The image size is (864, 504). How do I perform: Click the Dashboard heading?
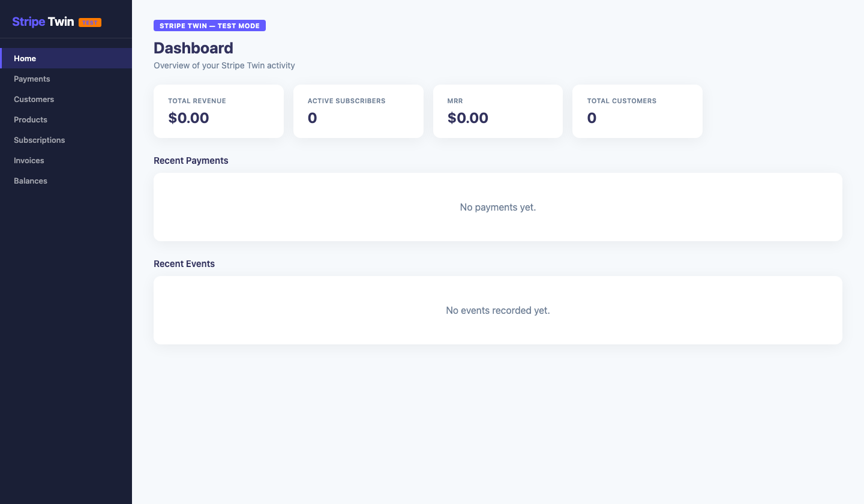click(x=193, y=48)
